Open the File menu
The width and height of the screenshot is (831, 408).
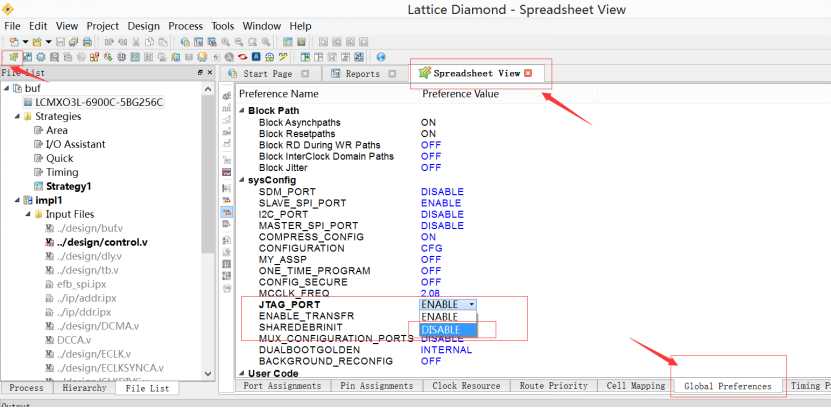(x=12, y=26)
